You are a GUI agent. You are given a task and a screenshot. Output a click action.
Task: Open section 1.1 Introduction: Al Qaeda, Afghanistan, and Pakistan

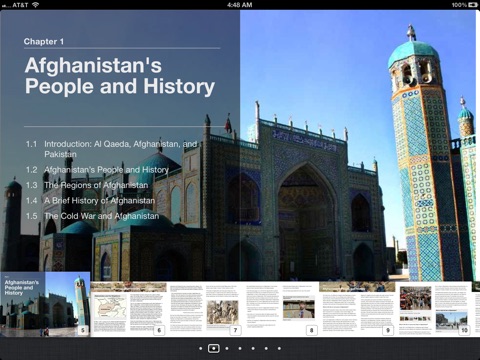click(112, 149)
